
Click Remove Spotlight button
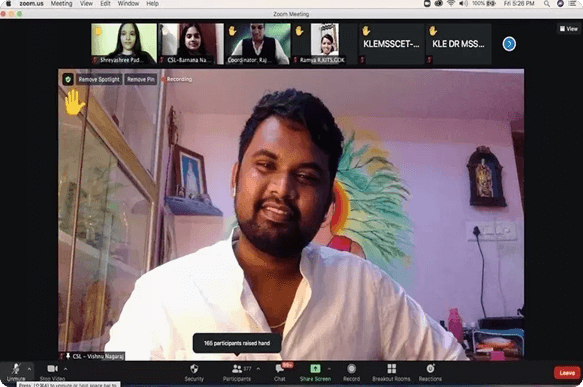coord(99,79)
